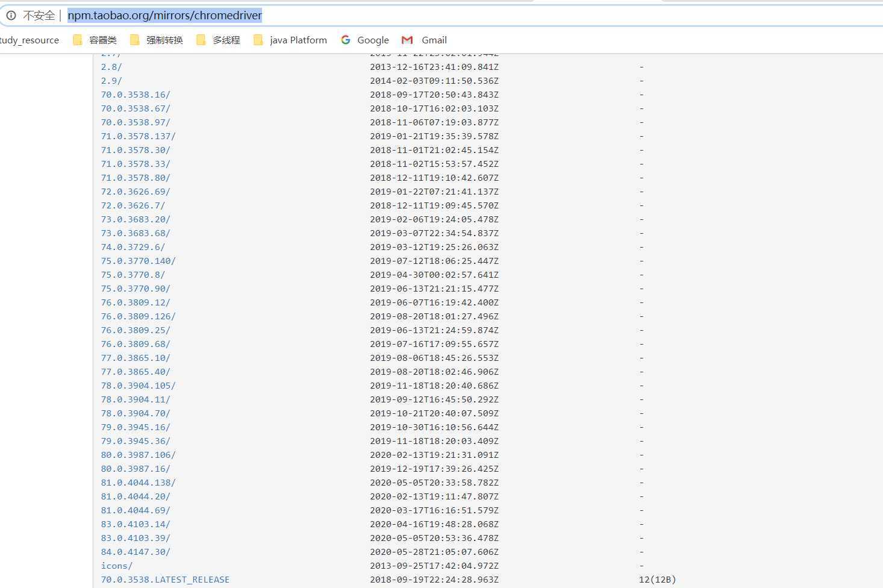Open the 72.0.3626.7/ directory

133,205
